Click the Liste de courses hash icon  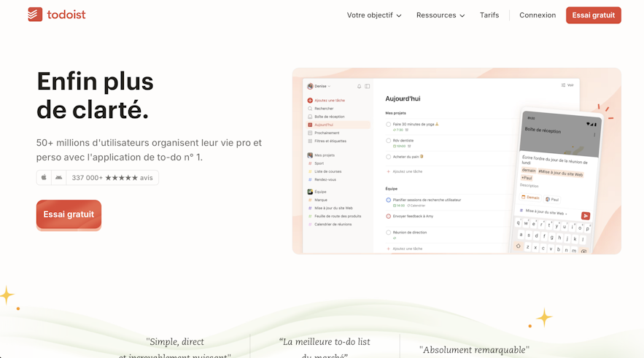(310, 171)
